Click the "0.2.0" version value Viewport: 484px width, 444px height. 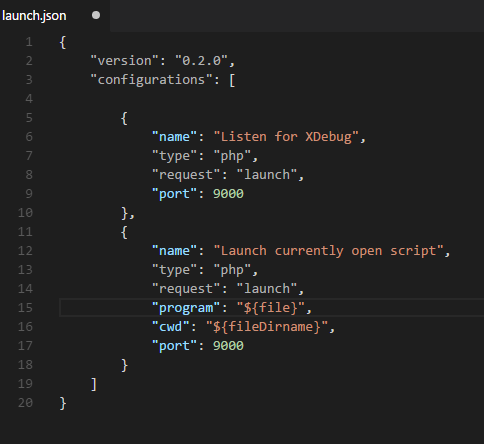pos(201,61)
